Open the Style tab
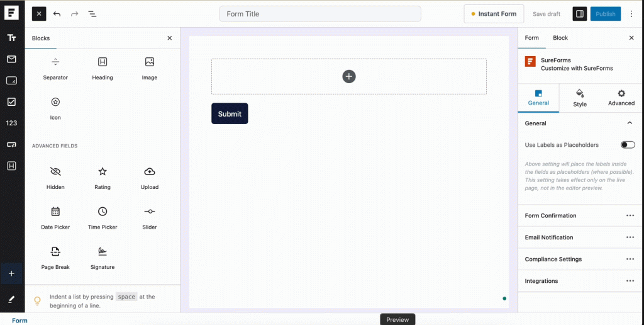 coord(580,98)
